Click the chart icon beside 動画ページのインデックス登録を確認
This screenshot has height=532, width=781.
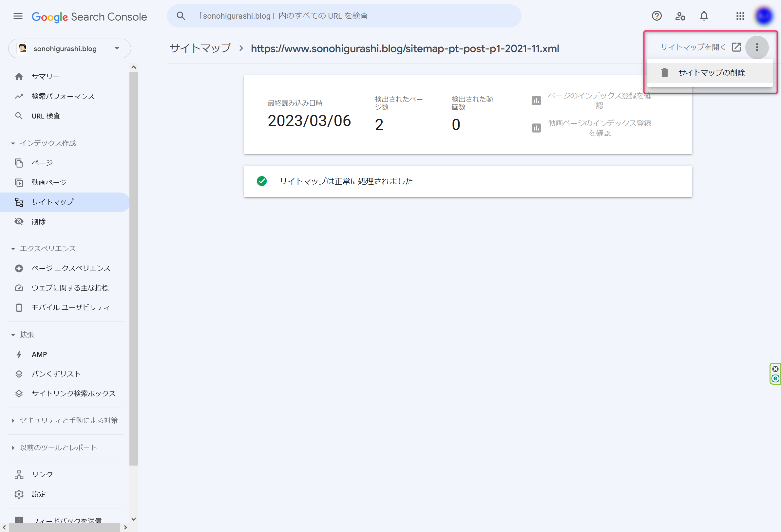[536, 128]
